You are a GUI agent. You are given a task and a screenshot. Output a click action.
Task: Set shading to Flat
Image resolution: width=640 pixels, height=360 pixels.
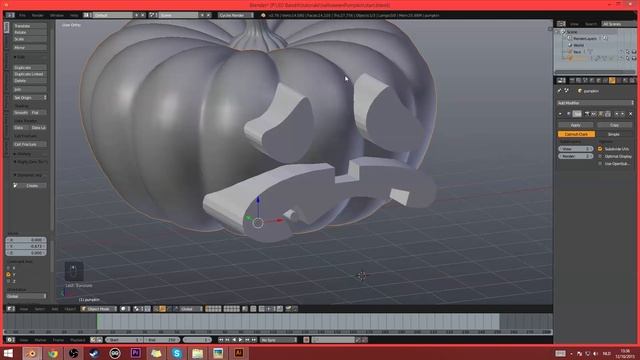coord(38,112)
